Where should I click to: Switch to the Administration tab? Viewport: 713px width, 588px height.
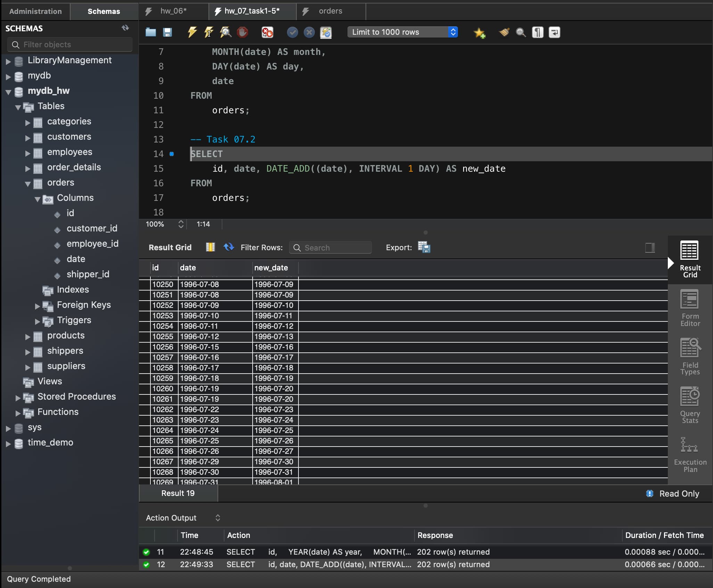click(35, 11)
